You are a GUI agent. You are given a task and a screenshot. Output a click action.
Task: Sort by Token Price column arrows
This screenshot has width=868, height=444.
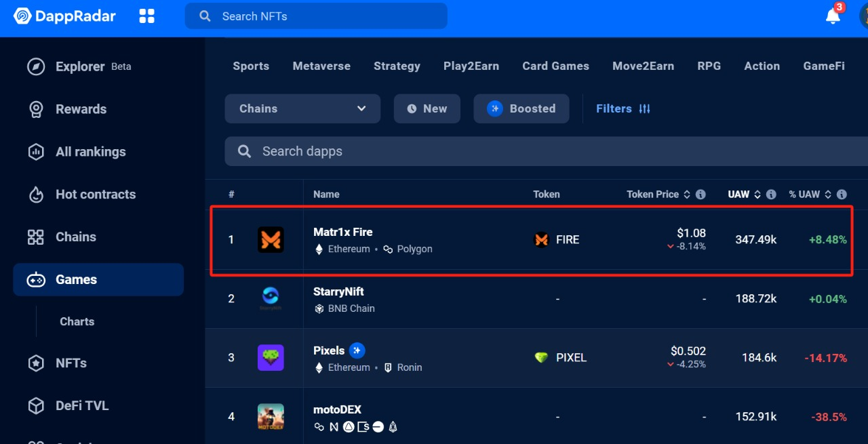click(x=687, y=195)
